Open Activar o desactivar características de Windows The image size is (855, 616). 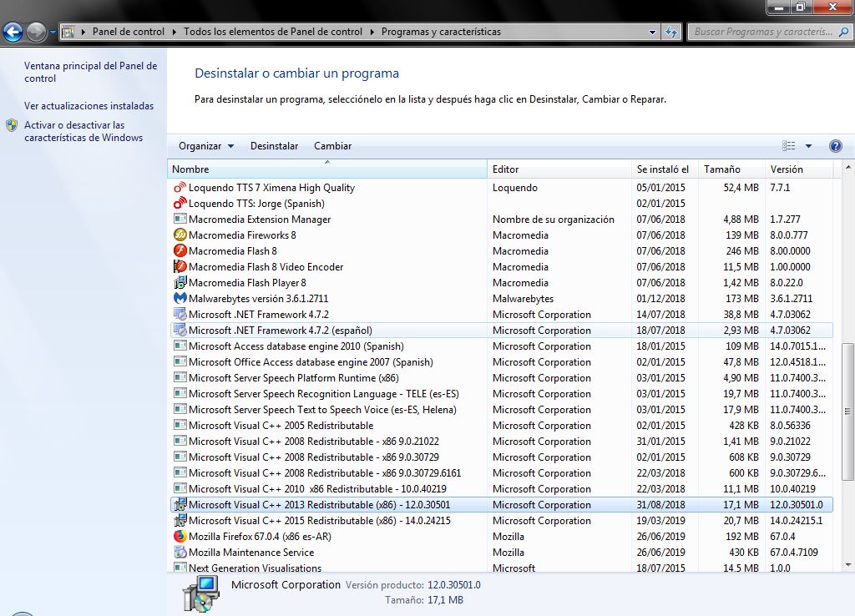pyautogui.click(x=83, y=131)
